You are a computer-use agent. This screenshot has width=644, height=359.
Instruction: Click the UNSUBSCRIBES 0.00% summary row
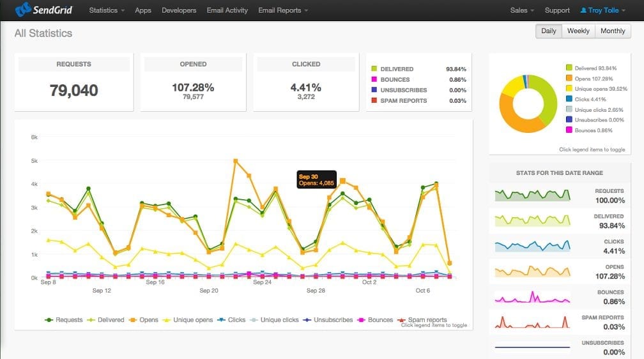(x=418, y=90)
